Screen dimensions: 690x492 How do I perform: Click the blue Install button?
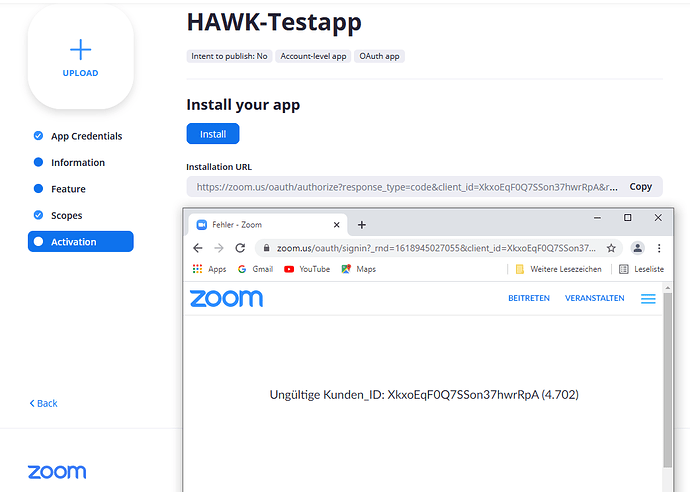pyautogui.click(x=213, y=134)
